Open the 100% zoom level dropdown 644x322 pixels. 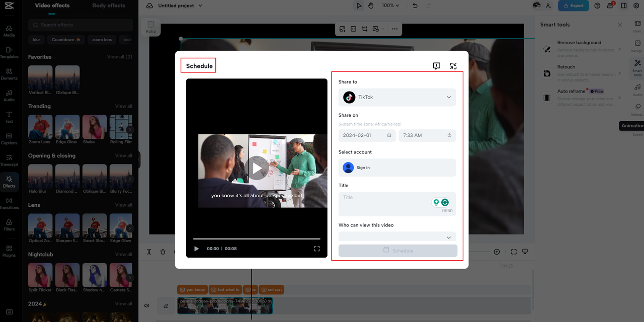pos(390,6)
